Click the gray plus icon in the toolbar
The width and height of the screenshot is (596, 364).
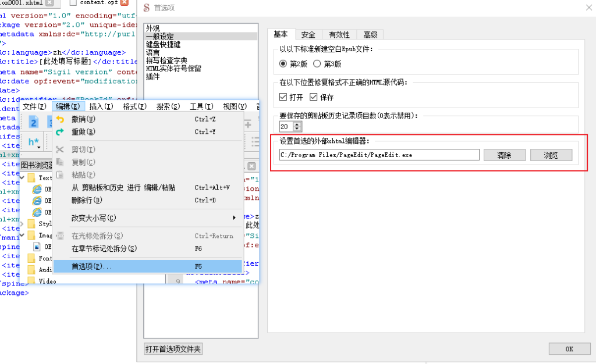click(x=248, y=124)
